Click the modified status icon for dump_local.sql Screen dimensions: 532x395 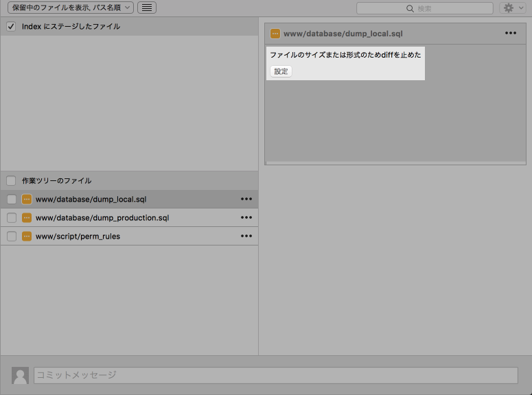[27, 200]
